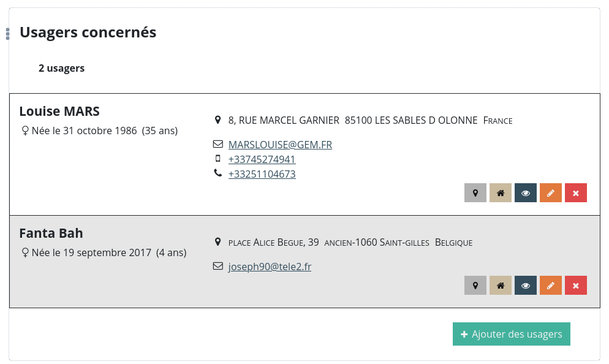Click the Ajouter des usagers button
Viewport: 609px width, 364px height.
click(512, 334)
